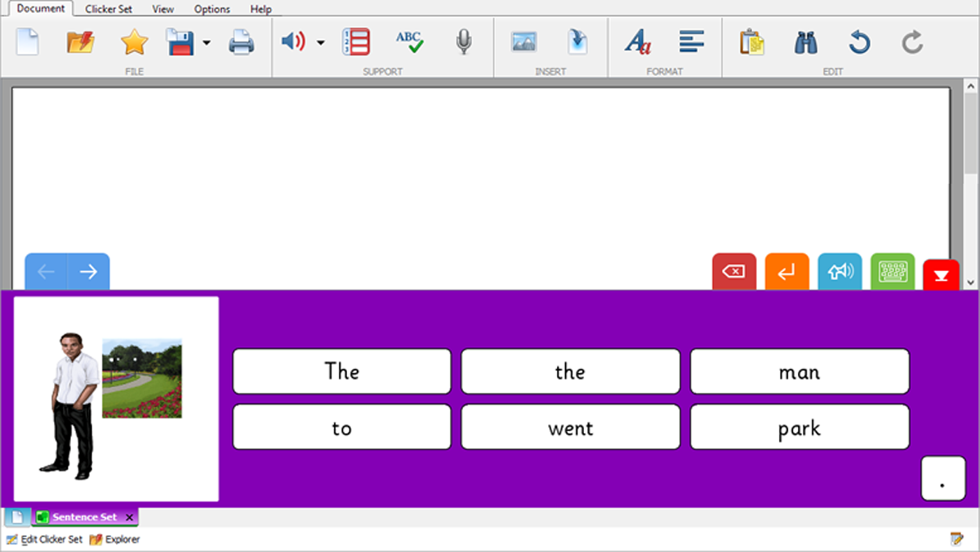Toggle the blue speak sentence button
Screen dimensions: 980x552
point(840,272)
